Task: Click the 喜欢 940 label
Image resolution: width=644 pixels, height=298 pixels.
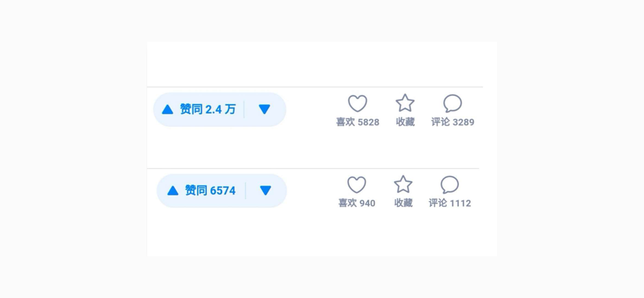Action: (356, 203)
